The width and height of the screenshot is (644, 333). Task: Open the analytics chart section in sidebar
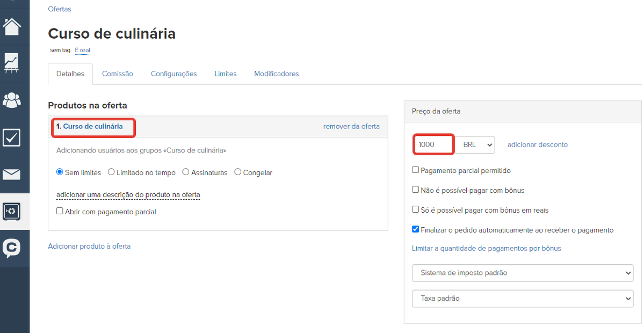point(14,63)
